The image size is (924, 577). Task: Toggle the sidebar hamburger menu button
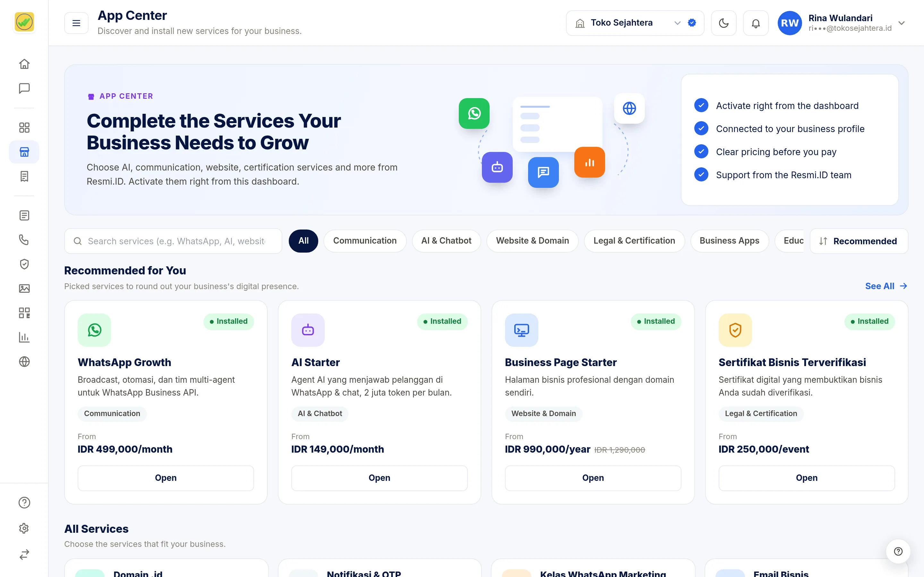pyautogui.click(x=76, y=23)
